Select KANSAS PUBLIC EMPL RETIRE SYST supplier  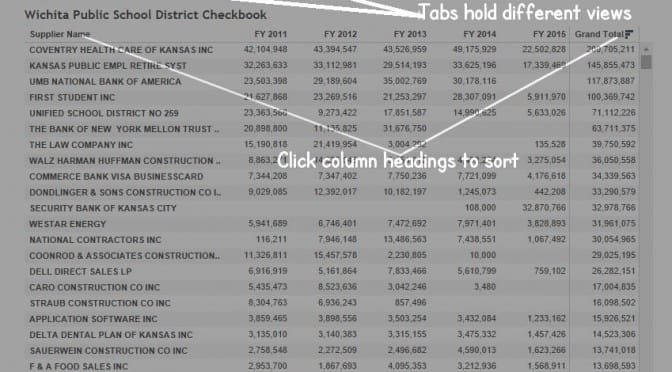coord(108,66)
